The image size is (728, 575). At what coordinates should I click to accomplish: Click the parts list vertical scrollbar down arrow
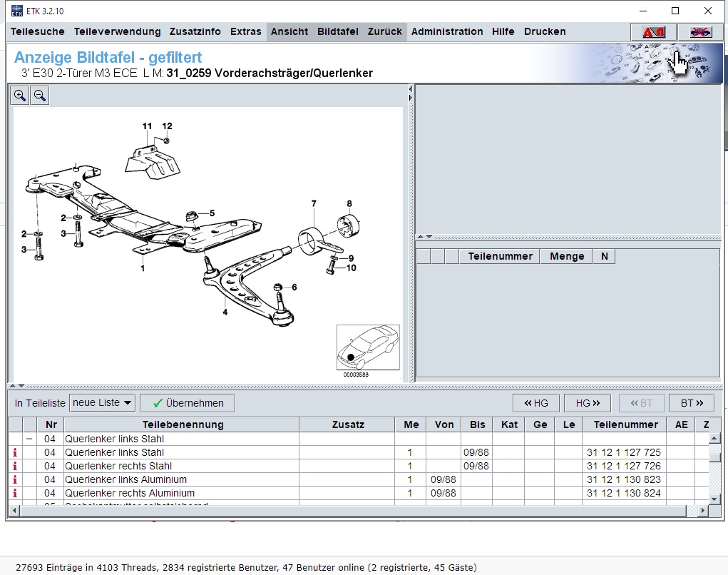[x=714, y=499]
